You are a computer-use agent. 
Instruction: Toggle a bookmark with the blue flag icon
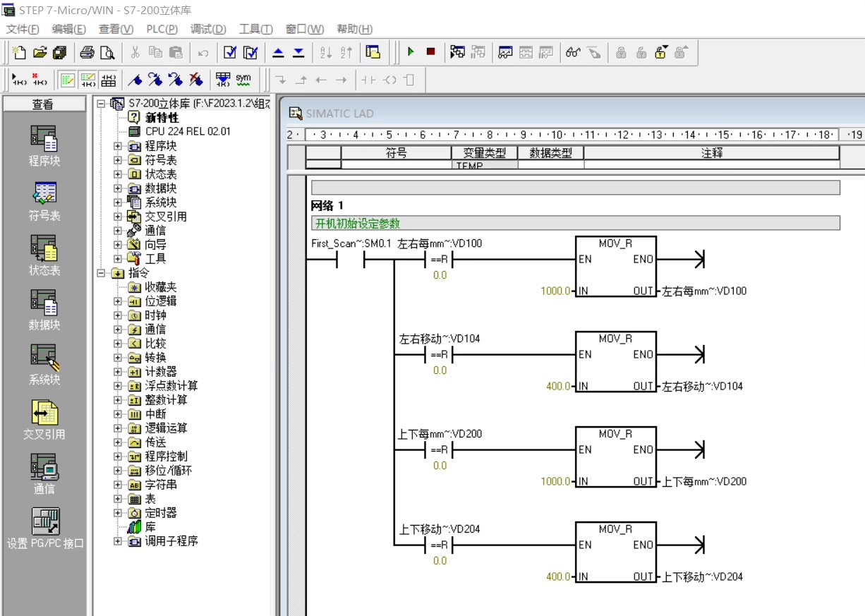135,80
